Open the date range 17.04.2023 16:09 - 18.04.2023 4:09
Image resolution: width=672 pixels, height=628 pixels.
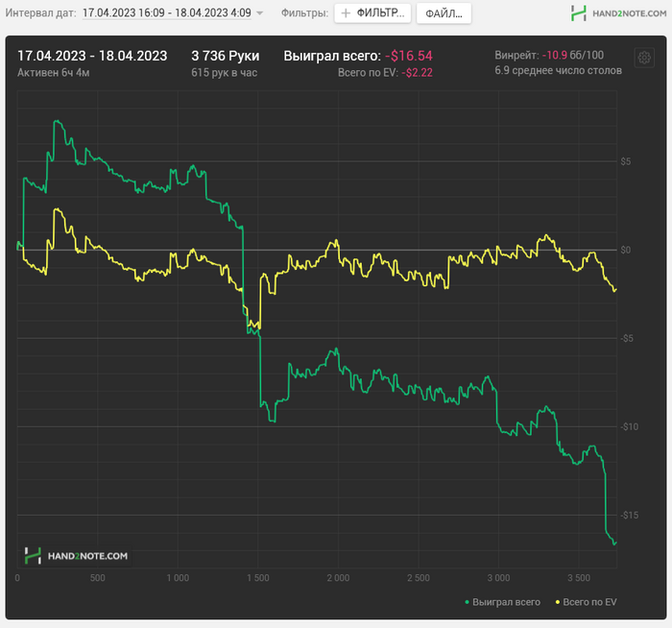coord(167,12)
